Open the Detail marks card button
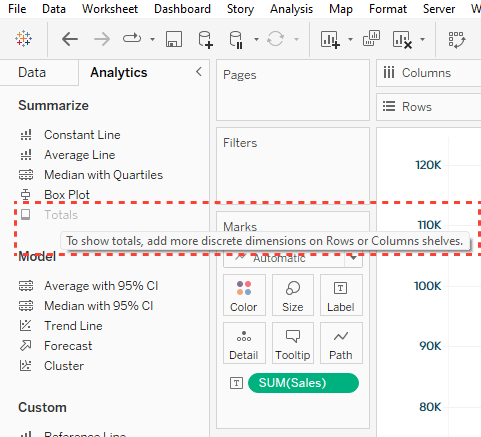This screenshot has width=481, height=437. coord(244,343)
